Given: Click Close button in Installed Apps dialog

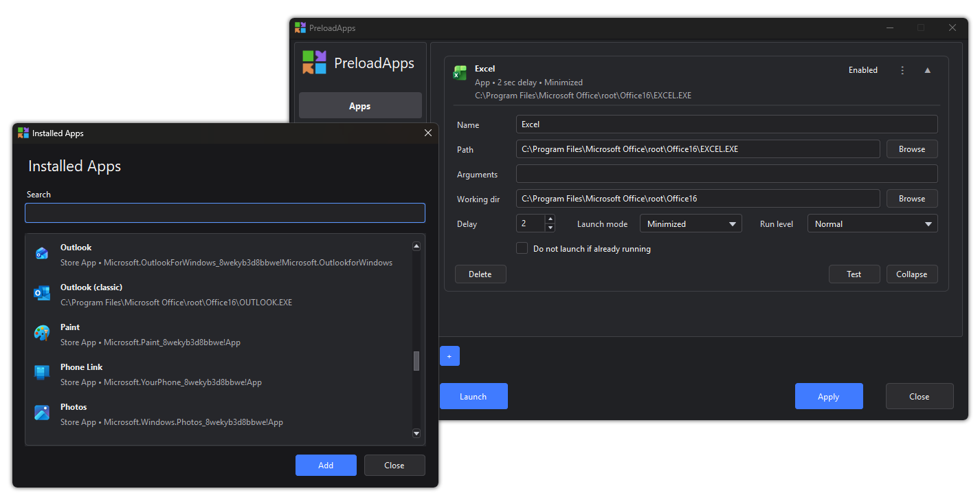Looking at the screenshot, I should tap(394, 466).
